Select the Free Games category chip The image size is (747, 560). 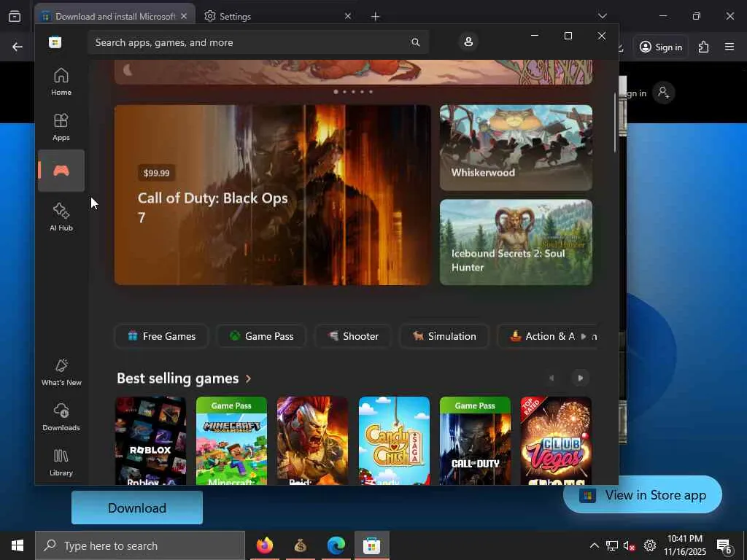(x=161, y=336)
